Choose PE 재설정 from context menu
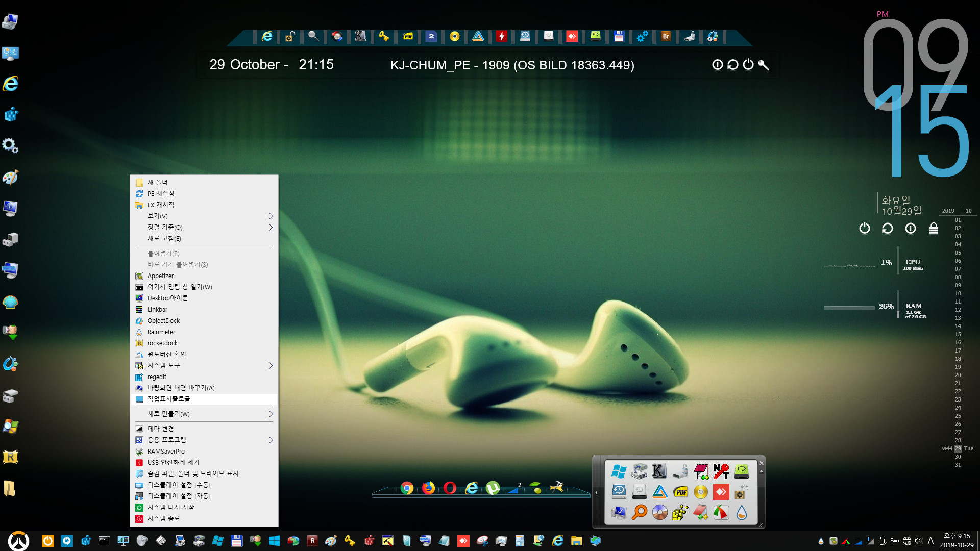This screenshot has width=980, height=551. [x=204, y=193]
